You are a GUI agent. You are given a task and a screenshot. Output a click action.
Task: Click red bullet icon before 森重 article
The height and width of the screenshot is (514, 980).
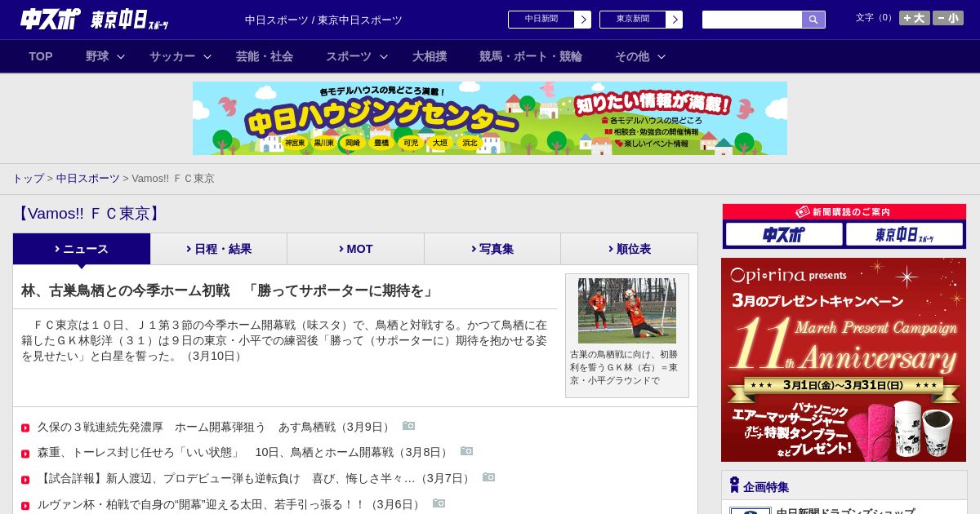point(25,453)
